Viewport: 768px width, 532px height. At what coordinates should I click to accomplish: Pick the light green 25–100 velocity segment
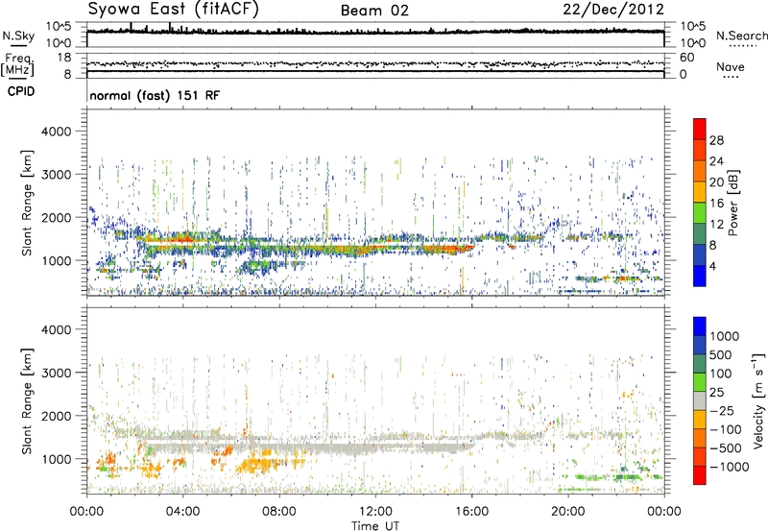point(700,382)
